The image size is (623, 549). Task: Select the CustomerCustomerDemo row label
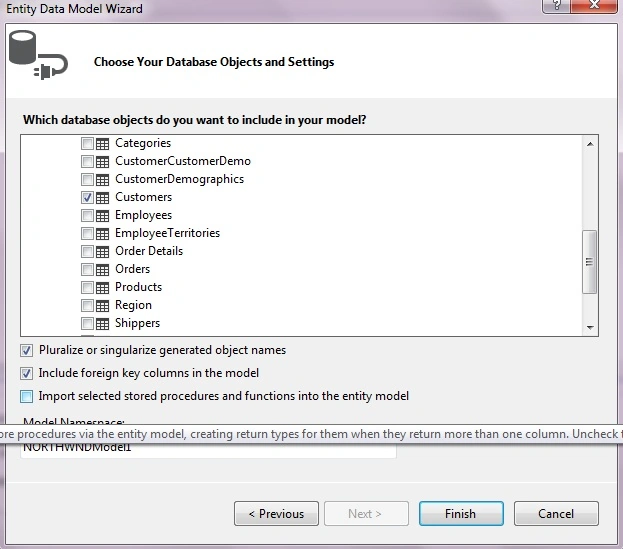pyautogui.click(x=183, y=161)
